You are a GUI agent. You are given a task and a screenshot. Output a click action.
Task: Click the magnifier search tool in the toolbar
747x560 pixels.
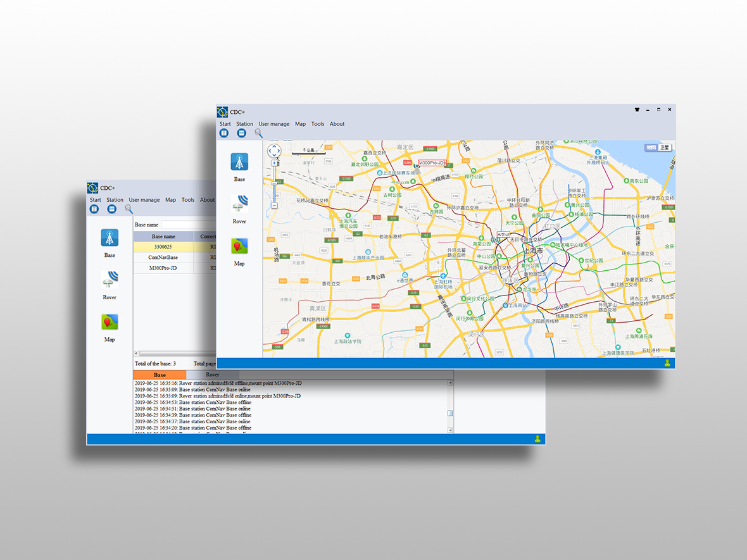pyautogui.click(x=258, y=134)
